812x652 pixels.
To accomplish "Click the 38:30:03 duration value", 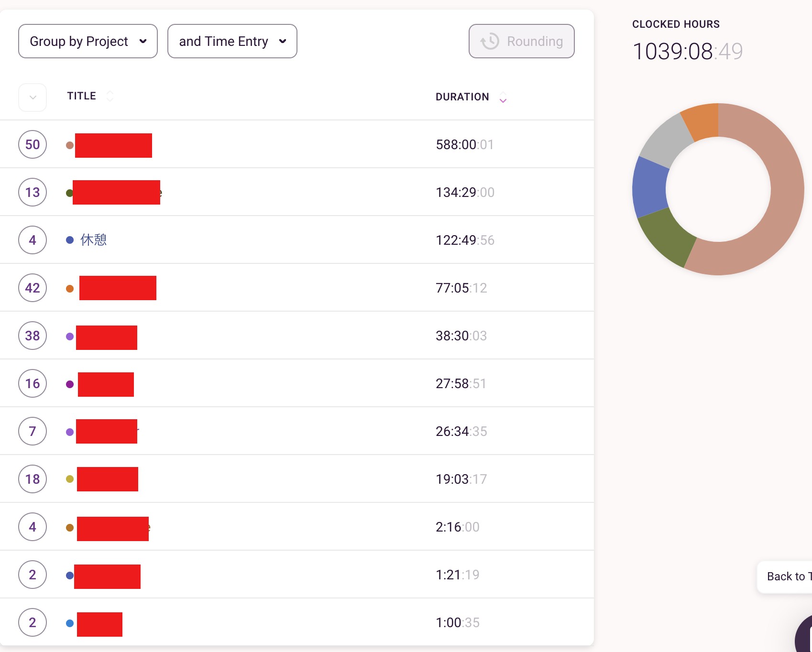I will [x=461, y=336].
